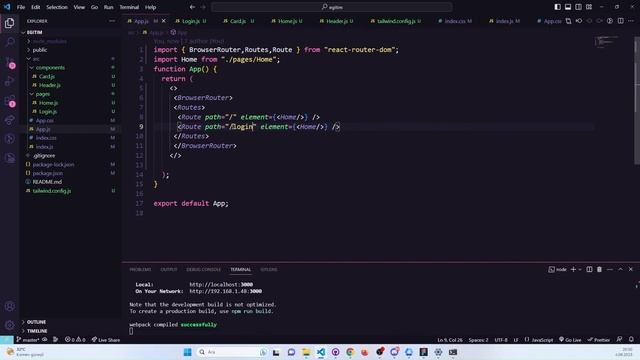This screenshot has height=360, width=640.
Task: Open the Go menu
Action: 94,7
